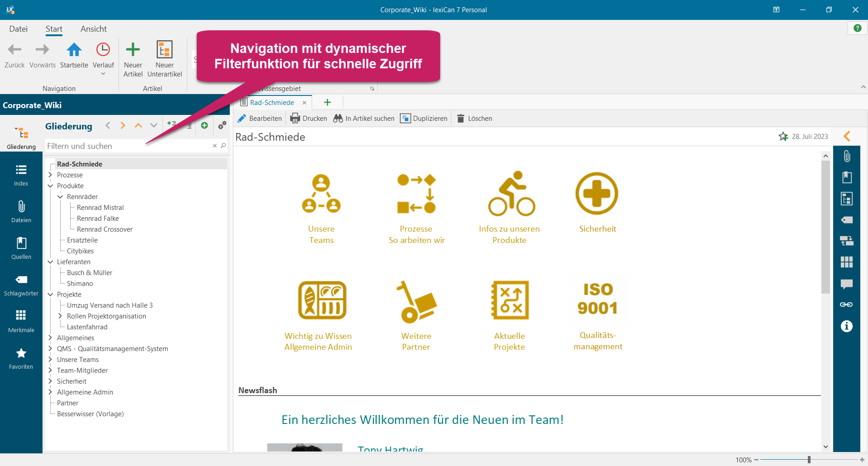The height and width of the screenshot is (466, 868).
Task: Click Bearbeiten edit button
Action: point(260,119)
